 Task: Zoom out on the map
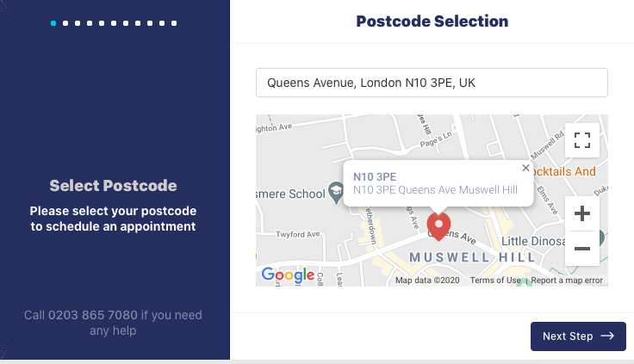click(x=582, y=249)
